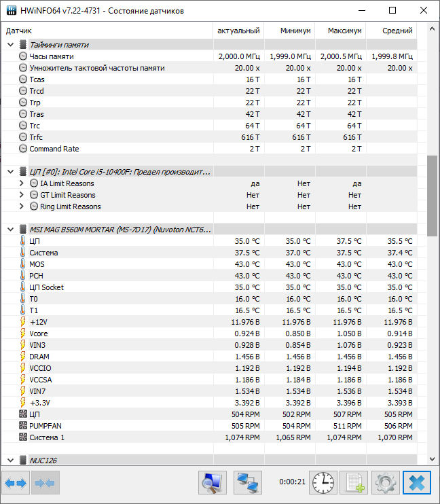The width and height of the screenshot is (440, 504).
Task: Click the expand columns double-arrow button
Action: (x=16, y=483)
